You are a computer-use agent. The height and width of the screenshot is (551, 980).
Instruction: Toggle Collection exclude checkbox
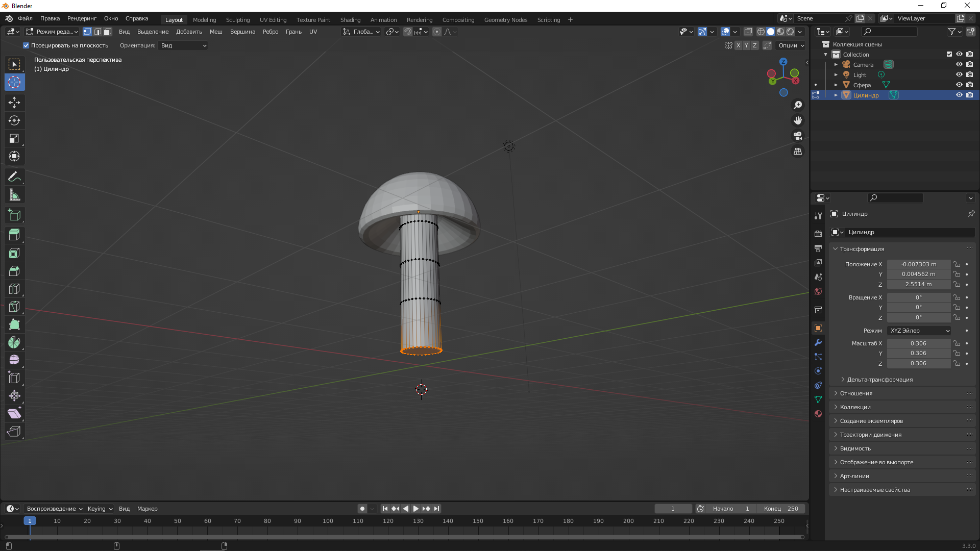949,54
